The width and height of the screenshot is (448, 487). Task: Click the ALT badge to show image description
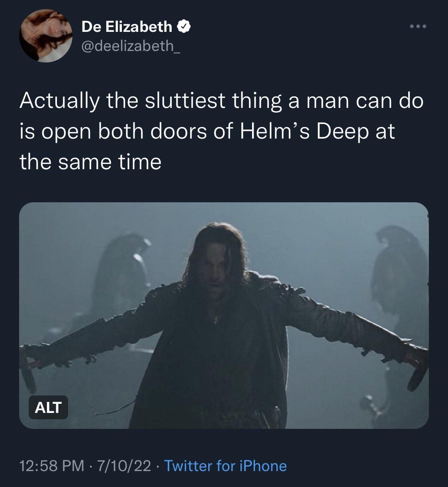pos(48,407)
